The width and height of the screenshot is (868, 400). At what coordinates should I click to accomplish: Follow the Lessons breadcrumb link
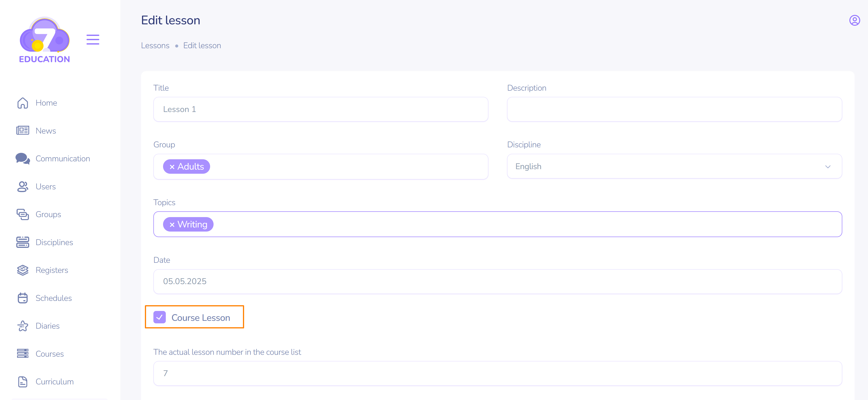coord(155,46)
